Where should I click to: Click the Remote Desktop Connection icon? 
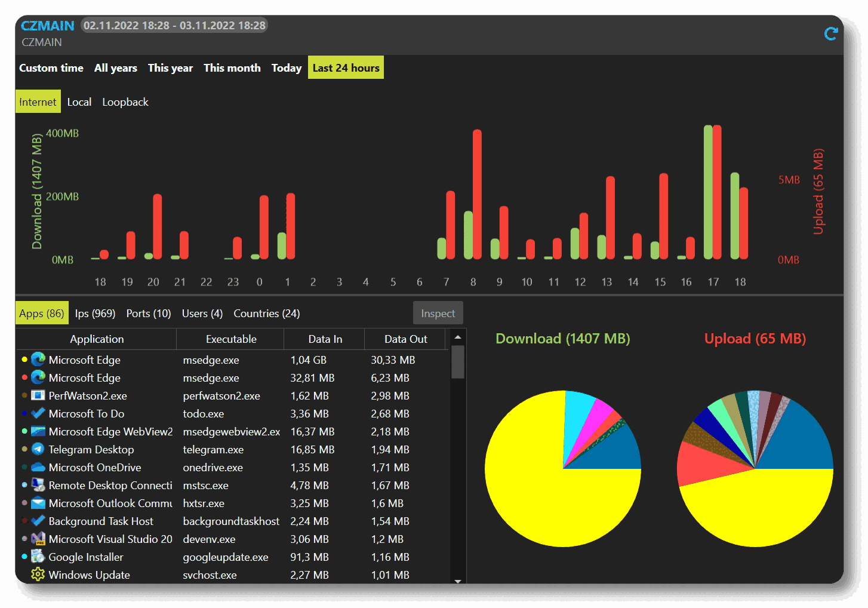click(x=38, y=485)
